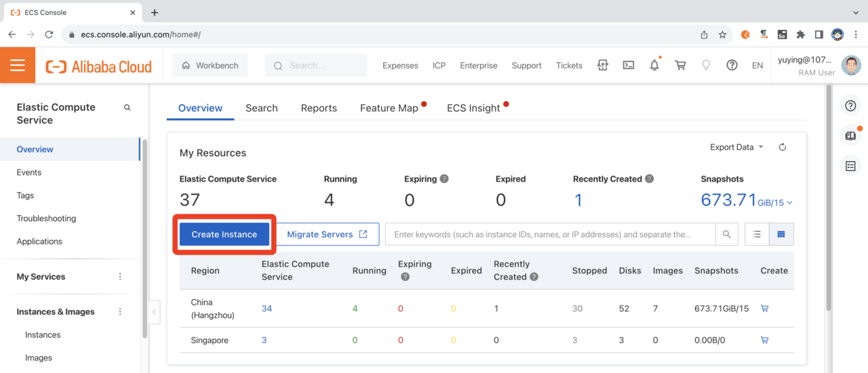Open My Services options menu
Viewport: 868px width, 373px height.
pos(121,277)
